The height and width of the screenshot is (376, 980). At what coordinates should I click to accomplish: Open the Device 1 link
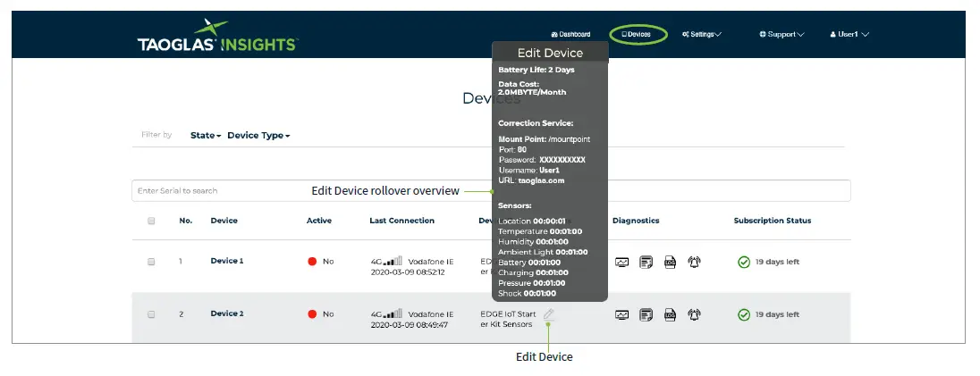pos(227,261)
